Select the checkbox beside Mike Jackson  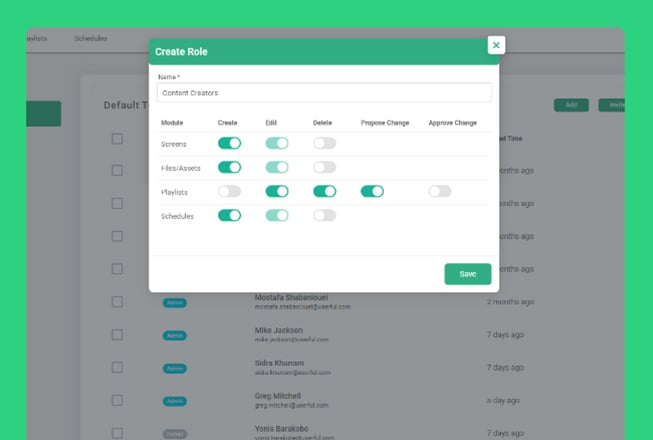(117, 335)
